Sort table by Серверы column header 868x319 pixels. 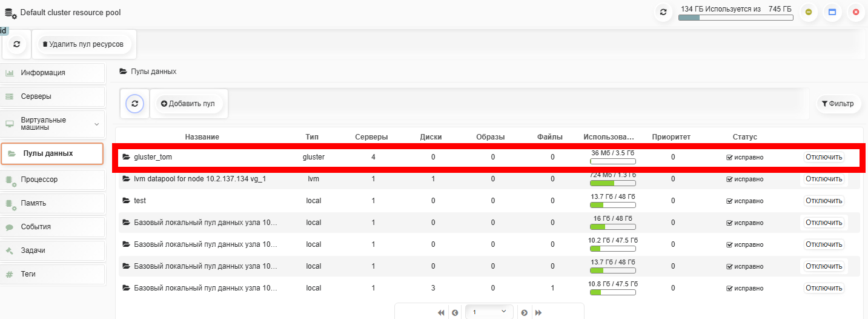pos(371,137)
